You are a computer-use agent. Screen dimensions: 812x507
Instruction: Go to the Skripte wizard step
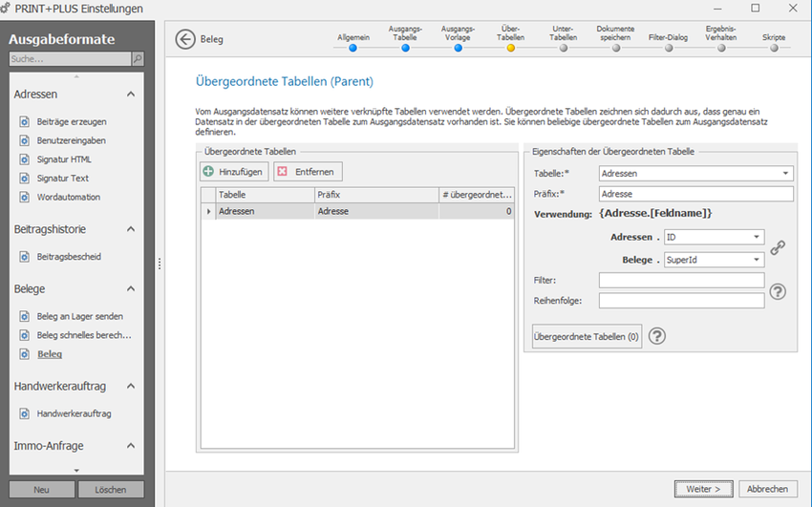(774, 48)
